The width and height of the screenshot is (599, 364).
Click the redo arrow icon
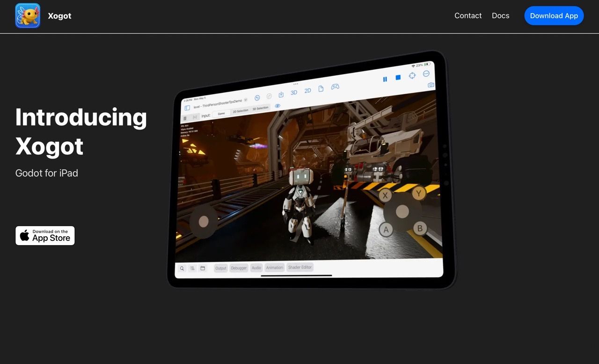269,96
